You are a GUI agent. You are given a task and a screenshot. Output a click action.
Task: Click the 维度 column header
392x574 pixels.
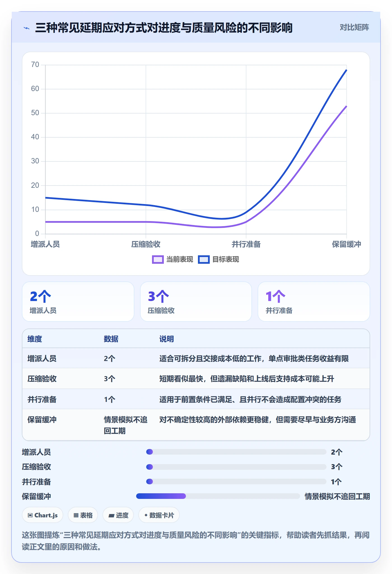35,339
